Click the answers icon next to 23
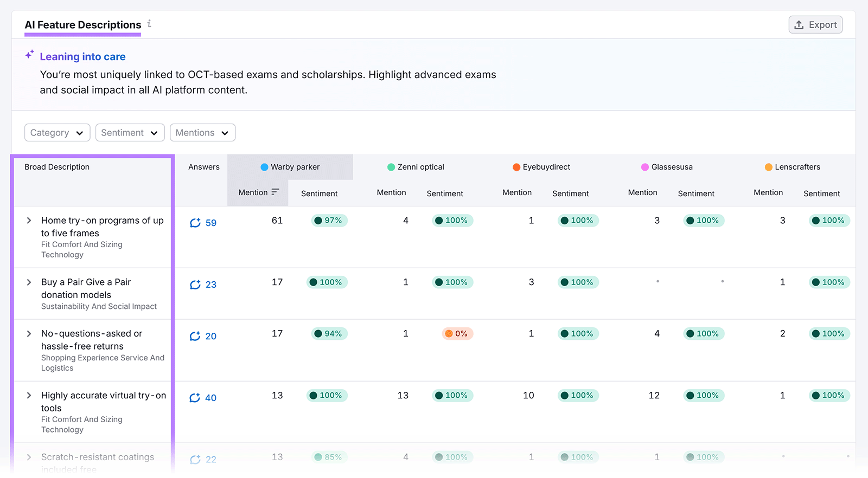The width and height of the screenshot is (868, 478). coord(195,285)
